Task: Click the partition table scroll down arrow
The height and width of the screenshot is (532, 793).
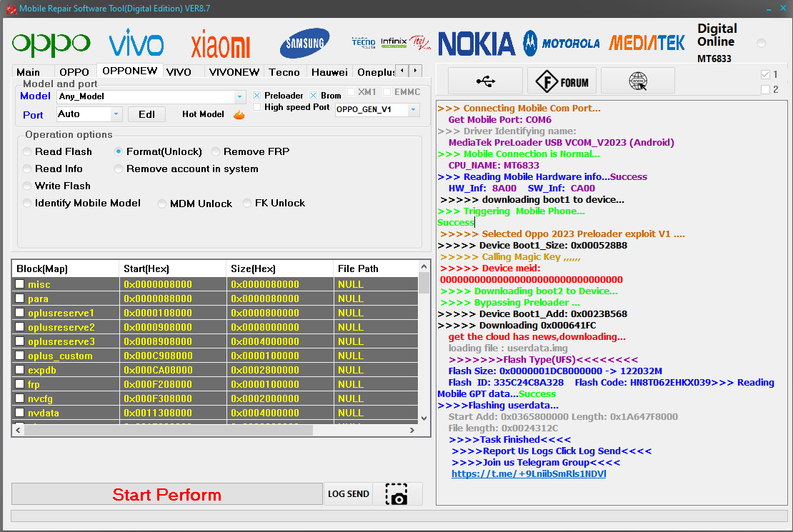Action: pyautogui.click(x=424, y=418)
